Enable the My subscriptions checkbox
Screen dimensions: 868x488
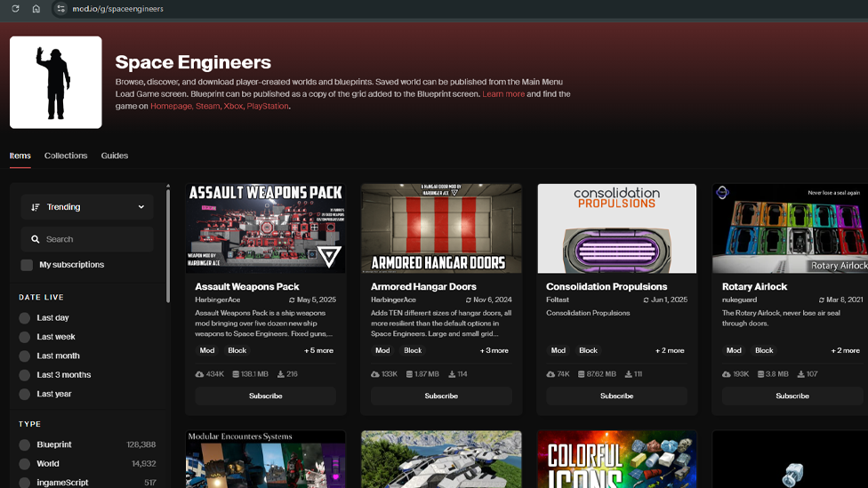coord(27,265)
